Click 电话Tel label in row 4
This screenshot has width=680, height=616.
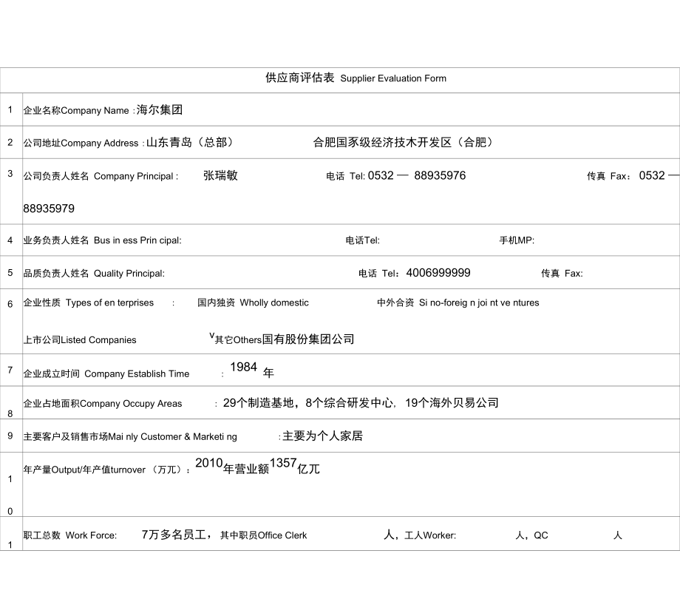click(x=363, y=240)
